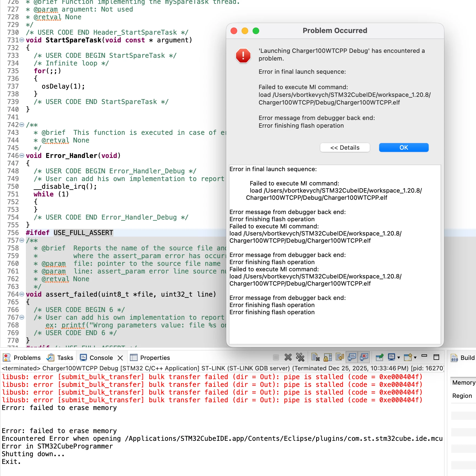Click the 'Error: failed to erase memory' first console line
Screen dimensions: 476x476
point(59,408)
